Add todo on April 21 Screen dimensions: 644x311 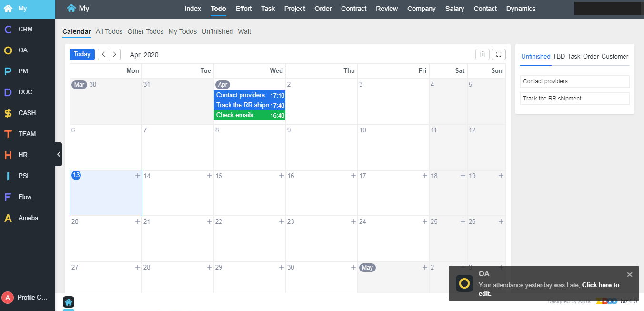point(210,221)
